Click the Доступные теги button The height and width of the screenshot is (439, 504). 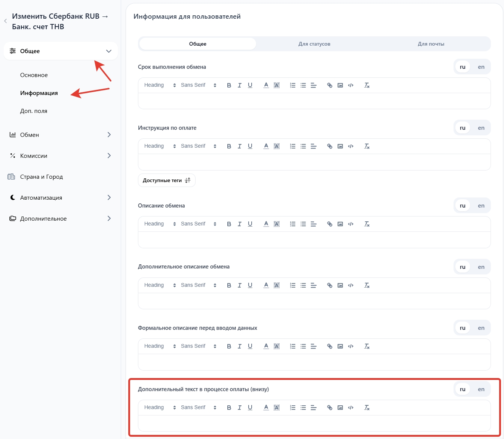(166, 180)
